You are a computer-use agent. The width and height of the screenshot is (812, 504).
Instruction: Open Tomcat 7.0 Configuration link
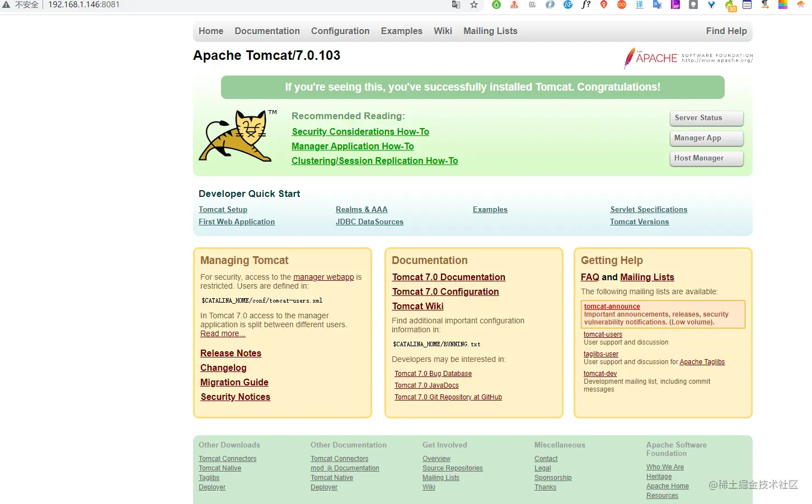(445, 292)
